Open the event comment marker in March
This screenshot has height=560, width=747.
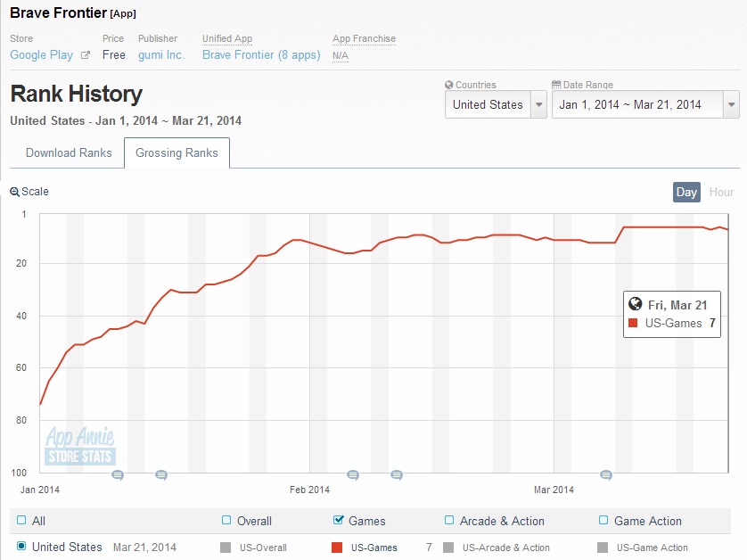tap(606, 474)
